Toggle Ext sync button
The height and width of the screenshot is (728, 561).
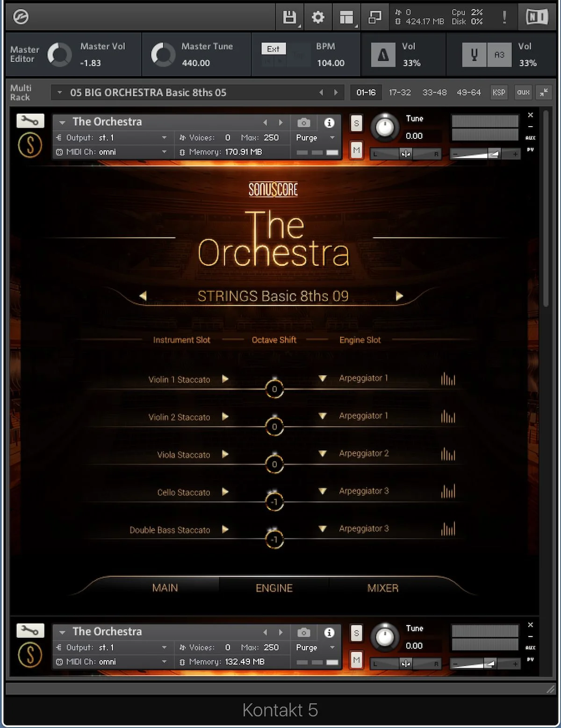[x=273, y=49]
